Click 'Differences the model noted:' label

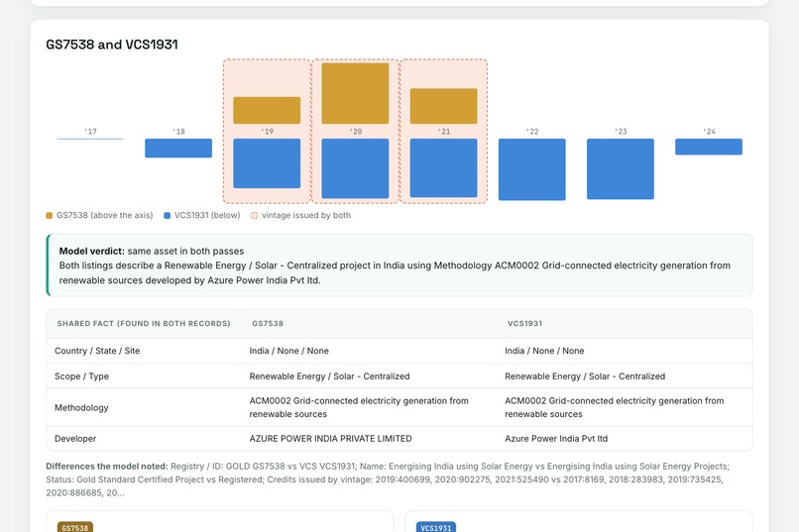tap(107, 467)
